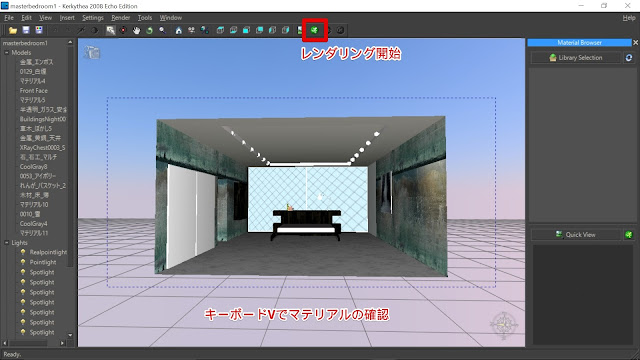
Task: Open the File menu
Action: pyautogui.click(x=9, y=18)
